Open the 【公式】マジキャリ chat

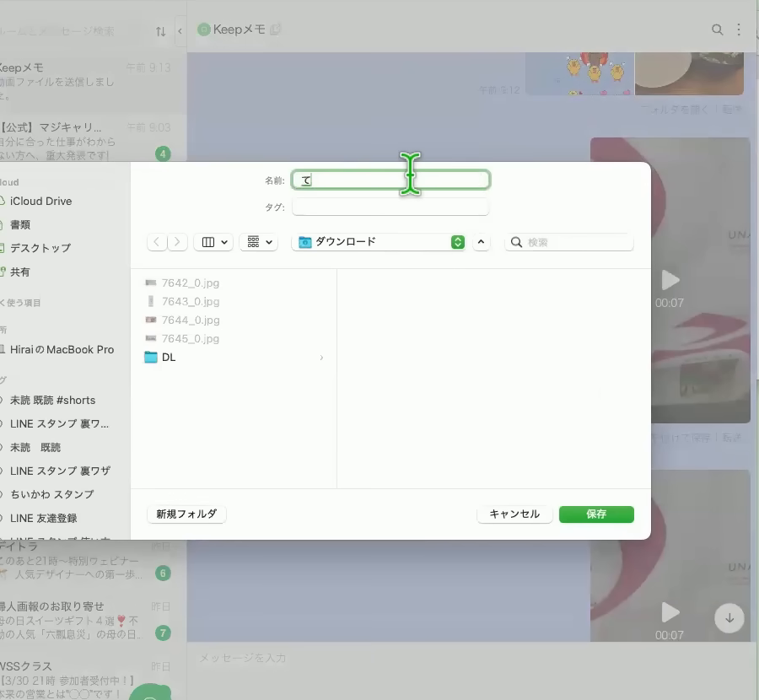93,140
